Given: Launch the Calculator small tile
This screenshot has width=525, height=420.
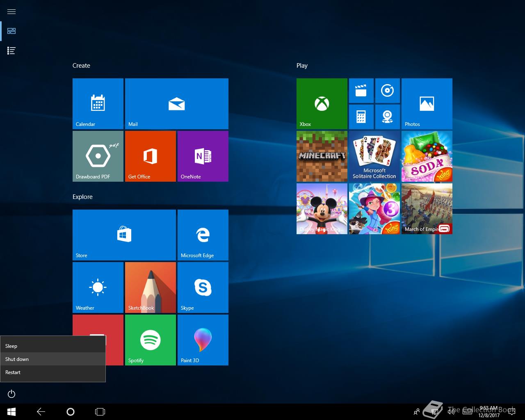Looking at the screenshot, I should coord(361,117).
